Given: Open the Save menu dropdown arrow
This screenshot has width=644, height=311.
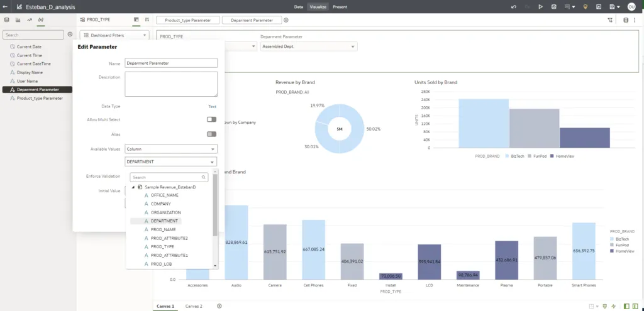Looking at the screenshot, I should pos(619,7).
